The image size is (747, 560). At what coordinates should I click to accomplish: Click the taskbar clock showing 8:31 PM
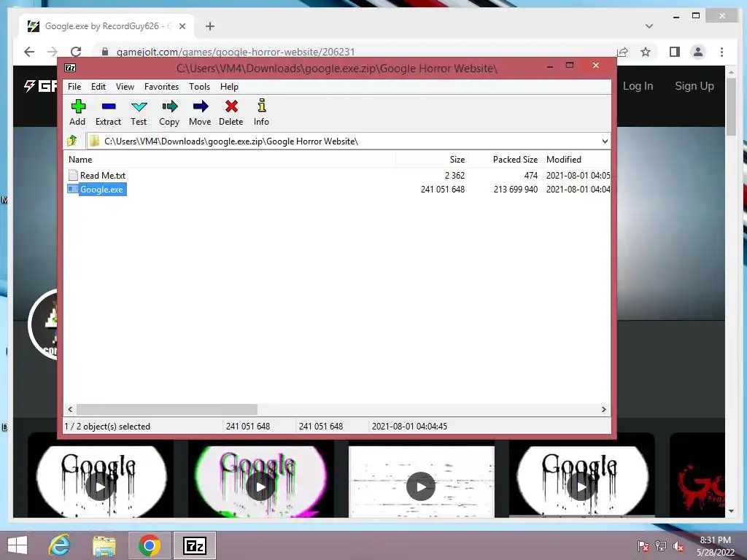pyautogui.click(x=716, y=546)
